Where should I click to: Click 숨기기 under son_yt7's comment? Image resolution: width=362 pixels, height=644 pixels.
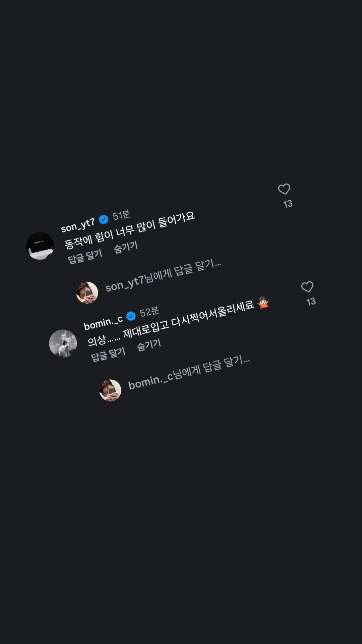point(126,248)
